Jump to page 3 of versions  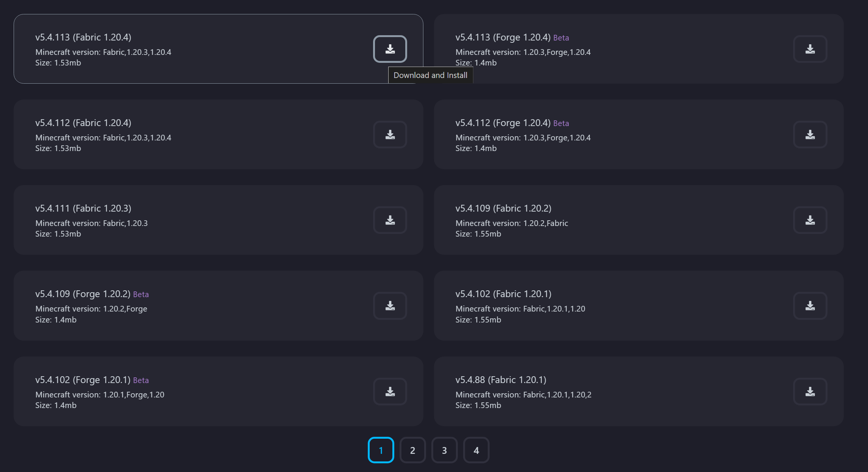pos(444,450)
